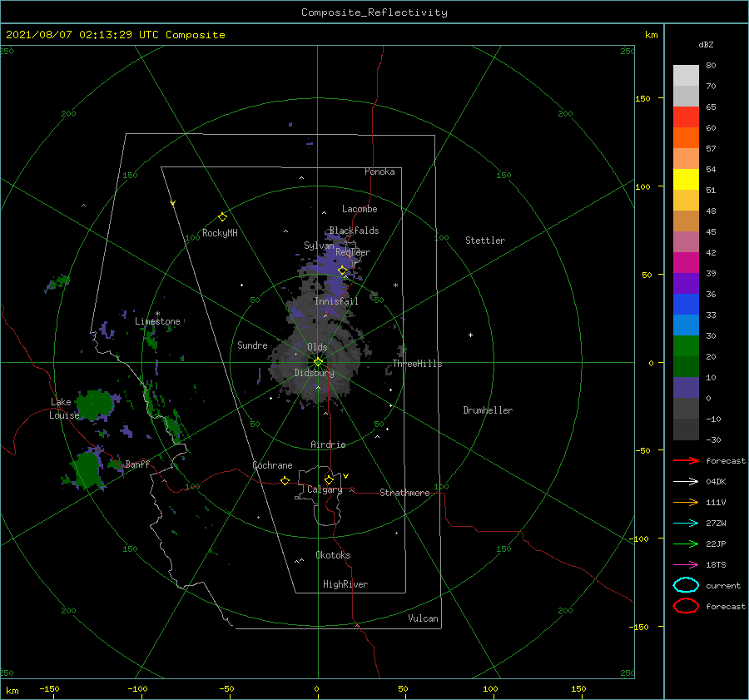Click the yellow diamond marker near RockyMH

[x=222, y=217]
